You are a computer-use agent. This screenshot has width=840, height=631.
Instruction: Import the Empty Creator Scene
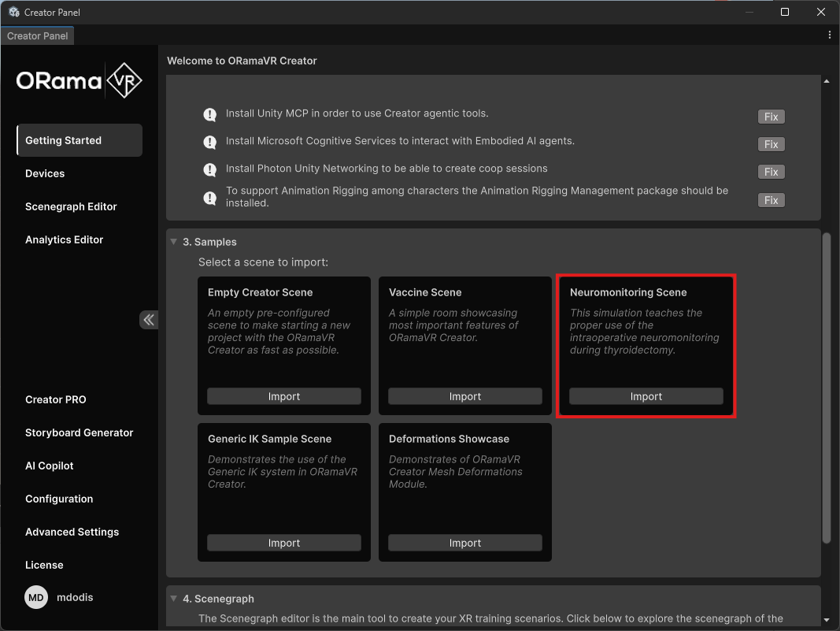click(x=284, y=396)
